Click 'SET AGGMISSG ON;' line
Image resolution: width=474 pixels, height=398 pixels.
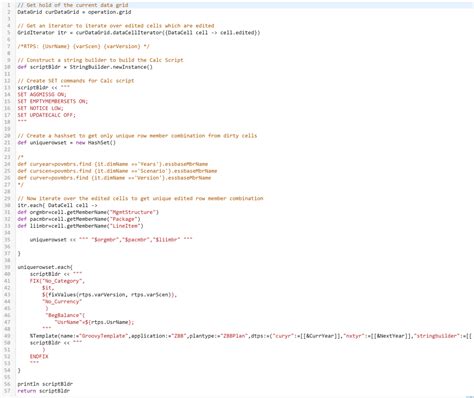(x=42, y=94)
